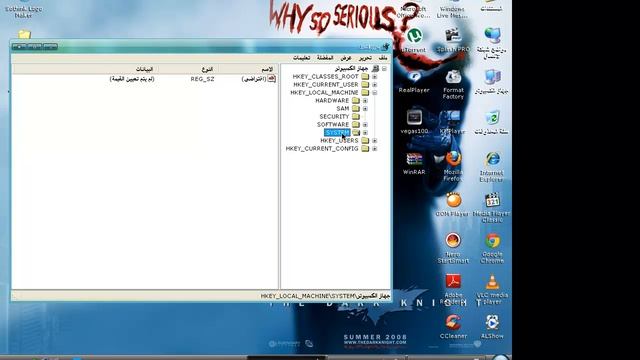Viewport: 640px width, 360px height.
Task: Launch ALShow desktop shortcut
Action: 492,327
